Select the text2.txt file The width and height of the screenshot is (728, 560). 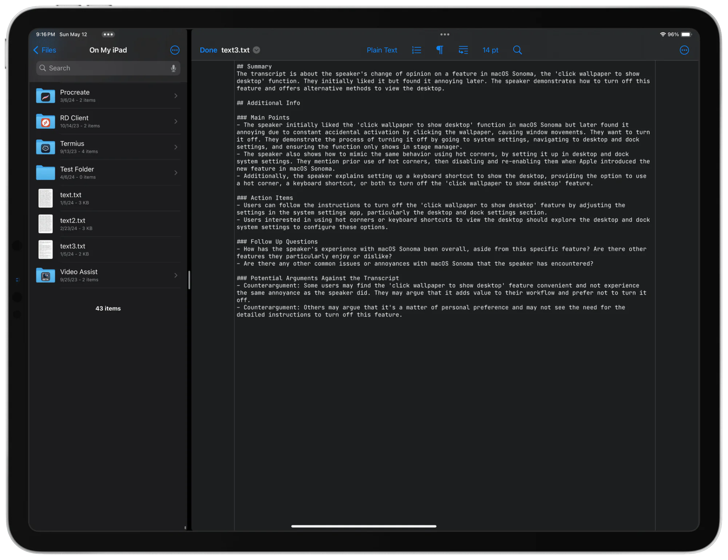tap(108, 224)
